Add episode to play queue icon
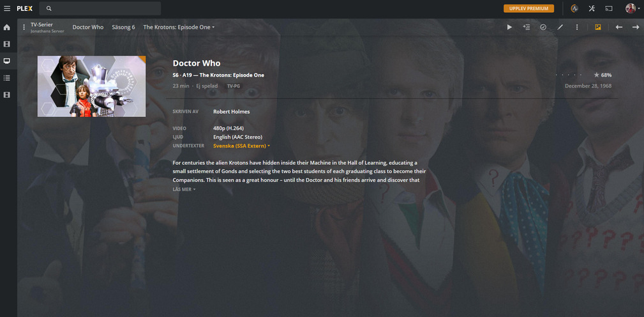 pos(526,27)
